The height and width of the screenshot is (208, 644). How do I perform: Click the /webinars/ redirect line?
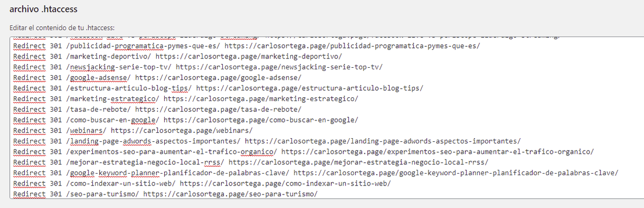[133, 130]
